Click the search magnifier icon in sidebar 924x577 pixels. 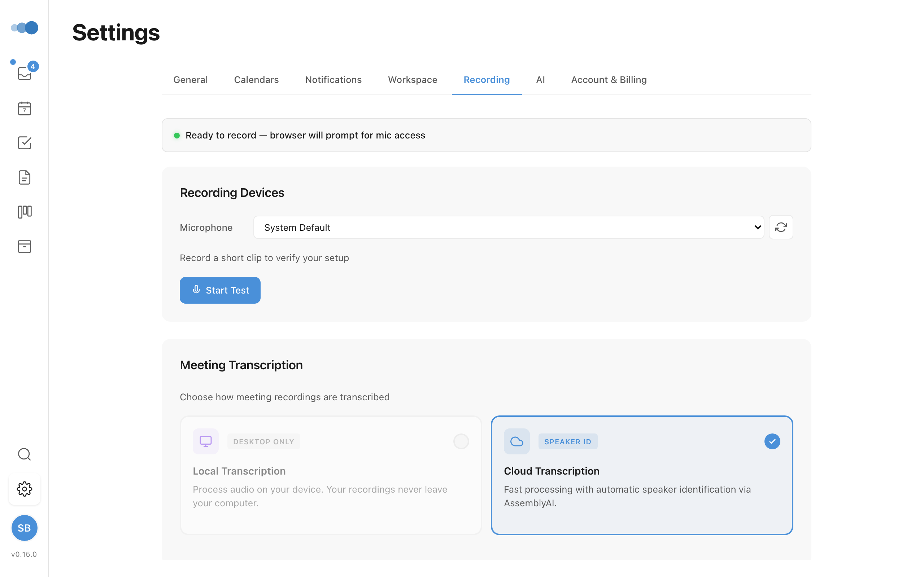click(x=25, y=454)
